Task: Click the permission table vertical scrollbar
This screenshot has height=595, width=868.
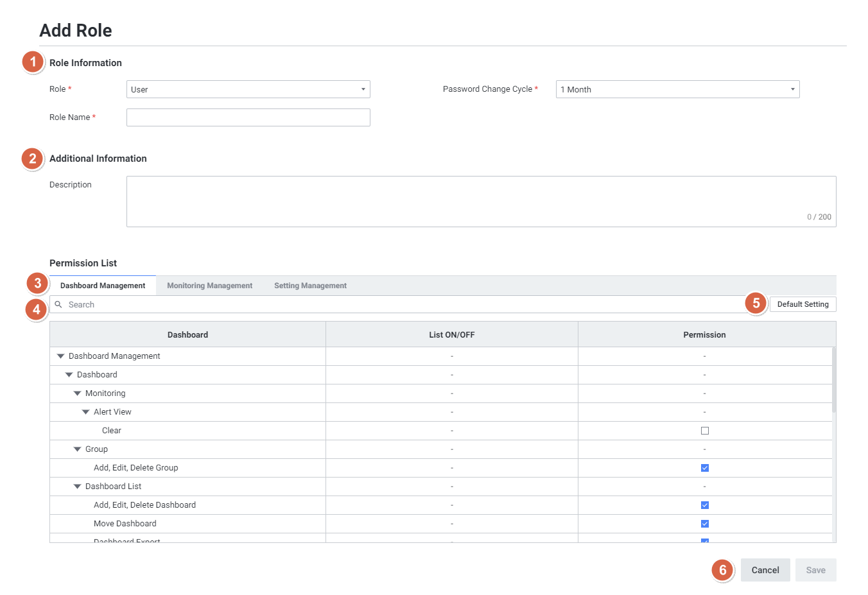Action: (833, 380)
